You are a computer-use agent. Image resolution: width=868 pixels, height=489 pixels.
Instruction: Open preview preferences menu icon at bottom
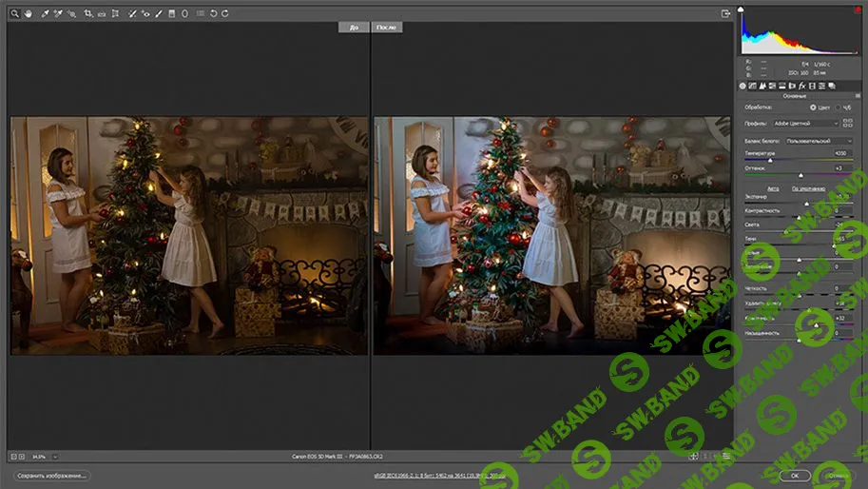coord(725,457)
